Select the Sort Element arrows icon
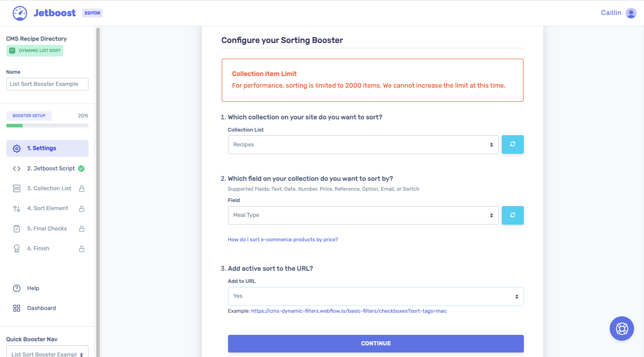Screen dimensions: 644x357 (x=16, y=208)
